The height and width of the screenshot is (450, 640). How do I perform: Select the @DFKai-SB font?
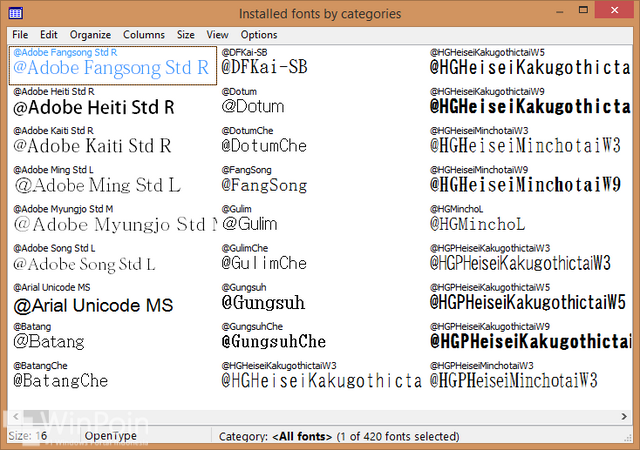tap(321, 65)
